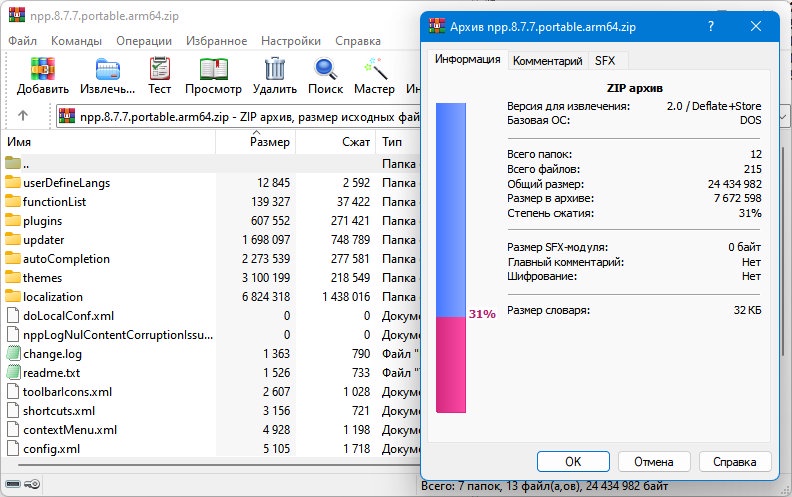Click the horizontal scrollbar under file list
Image resolution: width=792 pixels, height=497 pixels.
tap(219, 465)
